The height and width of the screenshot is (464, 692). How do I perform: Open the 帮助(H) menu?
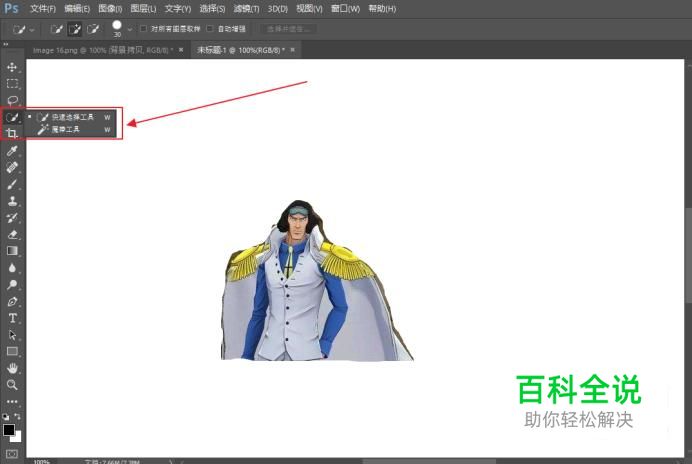(382, 9)
